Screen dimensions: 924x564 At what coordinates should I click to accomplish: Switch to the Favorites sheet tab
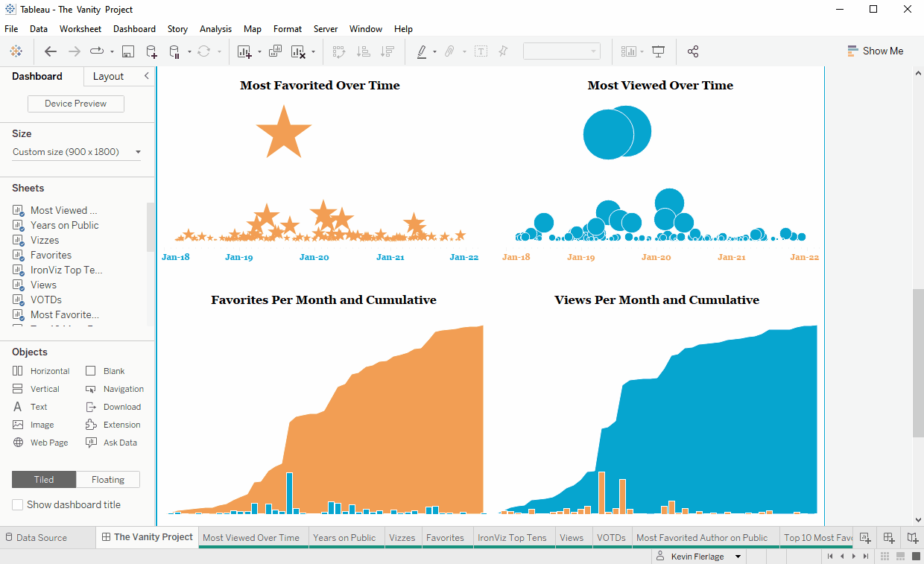(x=446, y=537)
